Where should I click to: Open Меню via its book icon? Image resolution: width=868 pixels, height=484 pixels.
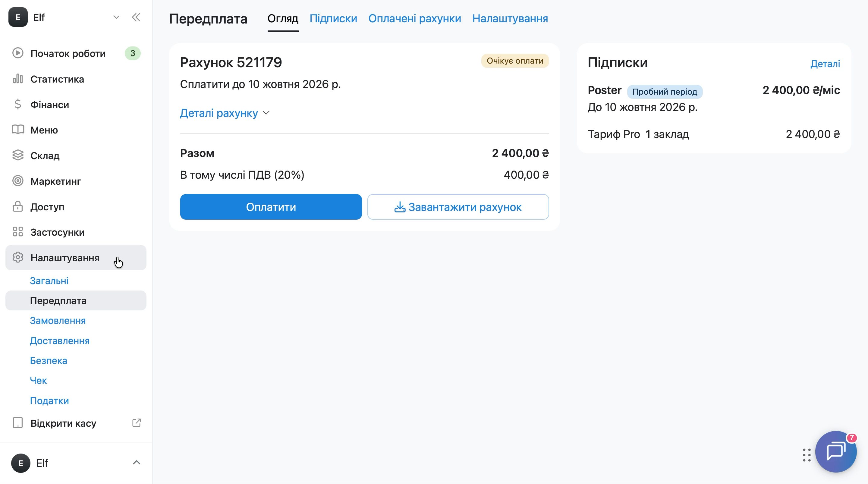[18, 130]
